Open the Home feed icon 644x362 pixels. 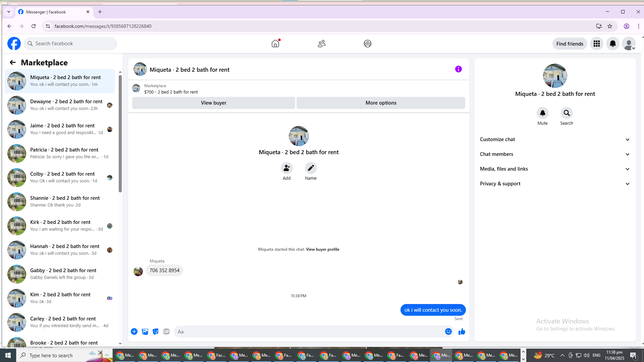(275, 44)
